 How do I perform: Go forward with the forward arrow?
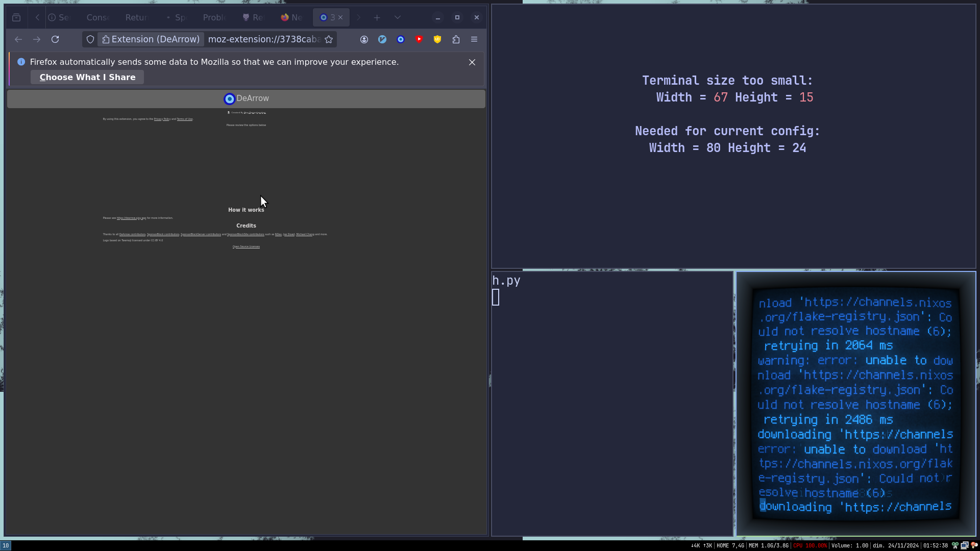pos(37,39)
